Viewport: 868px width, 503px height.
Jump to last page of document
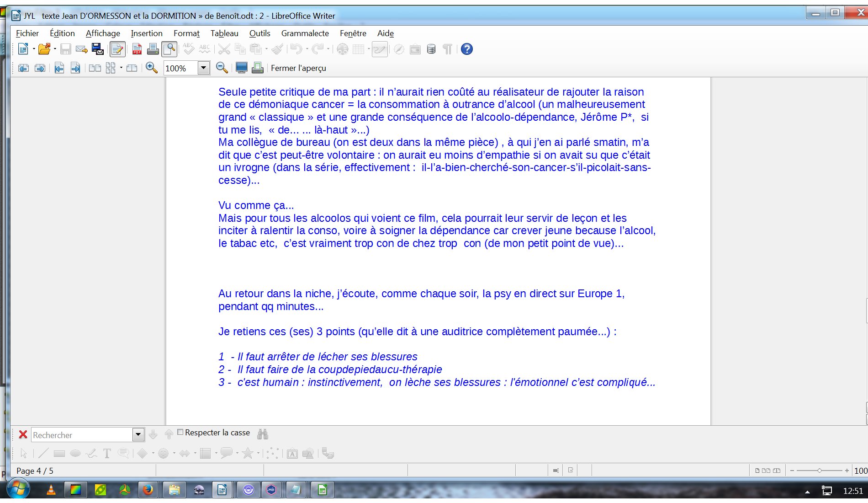click(75, 68)
